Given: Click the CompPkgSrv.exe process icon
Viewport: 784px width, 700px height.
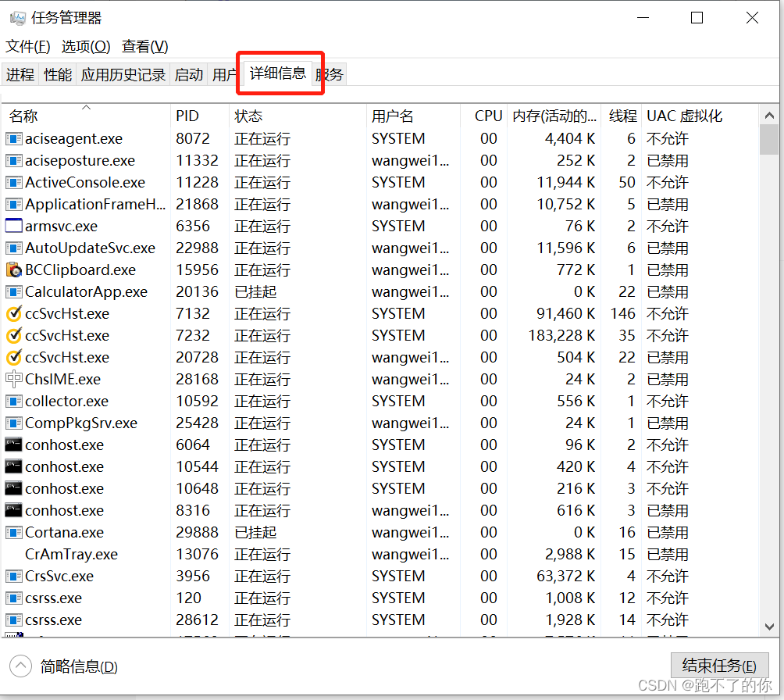Looking at the screenshot, I should 14,423.
